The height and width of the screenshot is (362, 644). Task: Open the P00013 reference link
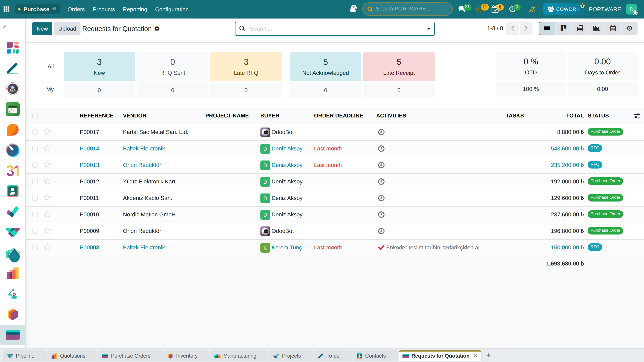(89, 165)
